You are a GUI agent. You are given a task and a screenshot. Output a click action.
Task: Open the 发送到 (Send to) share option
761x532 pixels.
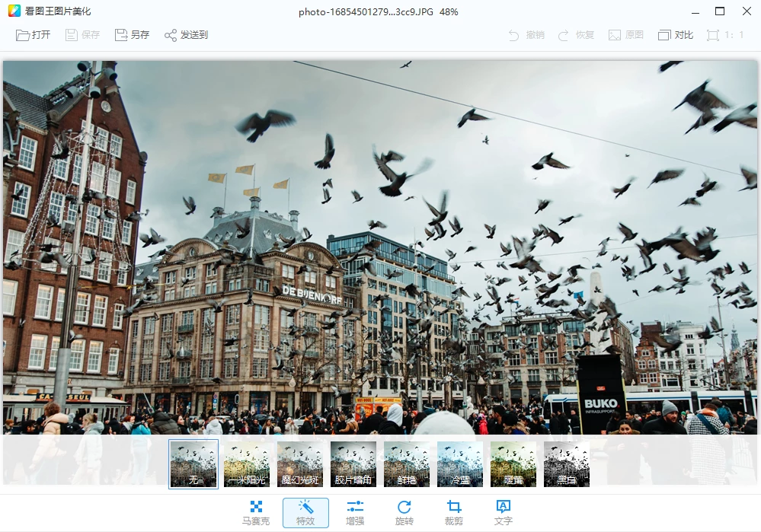[171, 35]
